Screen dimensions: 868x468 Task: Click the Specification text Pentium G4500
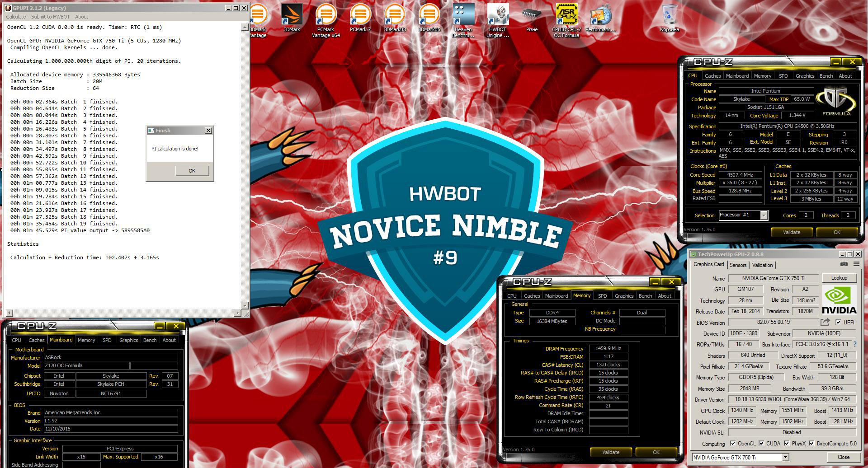click(x=787, y=126)
